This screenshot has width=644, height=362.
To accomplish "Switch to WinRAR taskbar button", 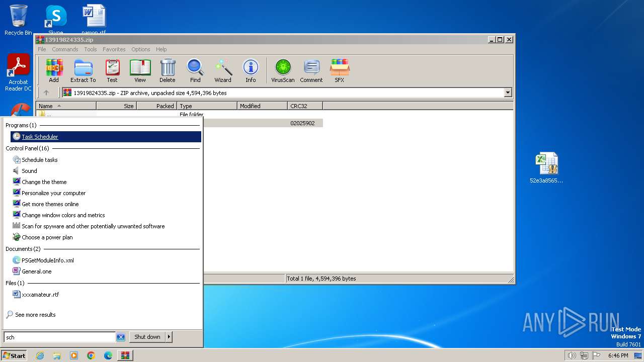I will click(x=125, y=355).
